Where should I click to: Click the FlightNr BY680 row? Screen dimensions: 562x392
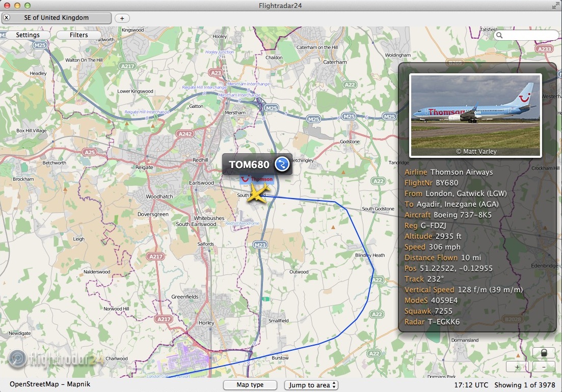click(431, 183)
